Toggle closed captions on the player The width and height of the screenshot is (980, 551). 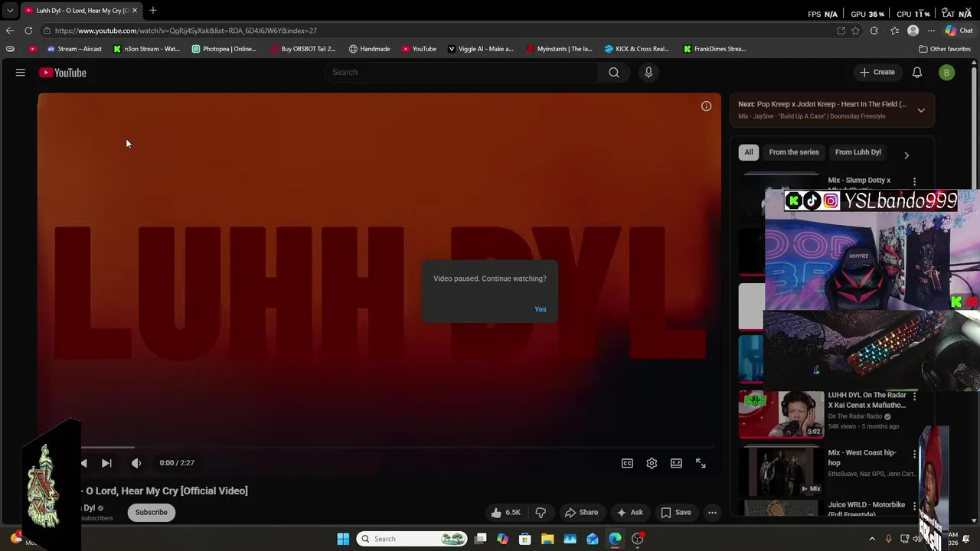[627, 463]
